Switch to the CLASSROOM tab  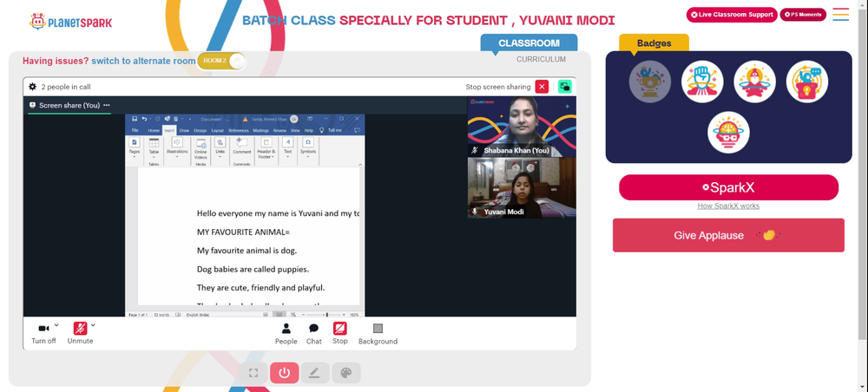(529, 43)
